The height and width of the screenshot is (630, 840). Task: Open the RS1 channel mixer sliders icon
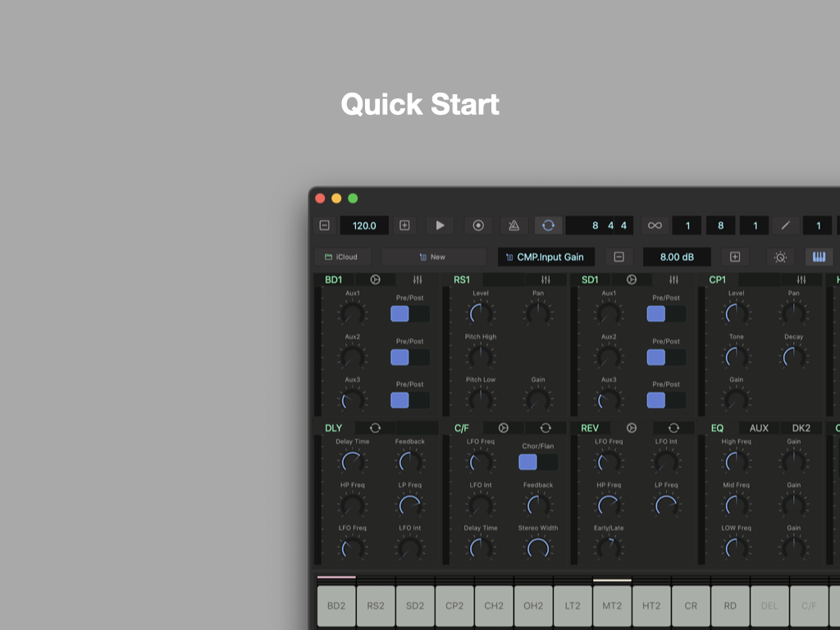546,280
